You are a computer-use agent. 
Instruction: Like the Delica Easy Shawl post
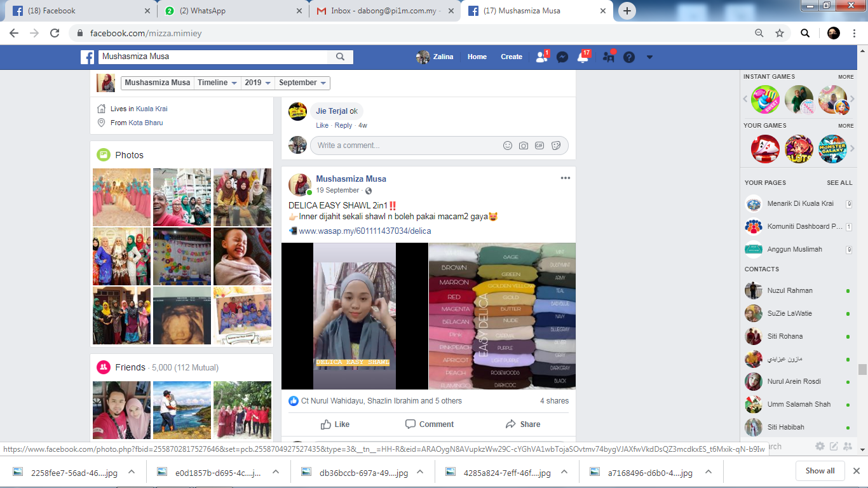[x=335, y=424]
